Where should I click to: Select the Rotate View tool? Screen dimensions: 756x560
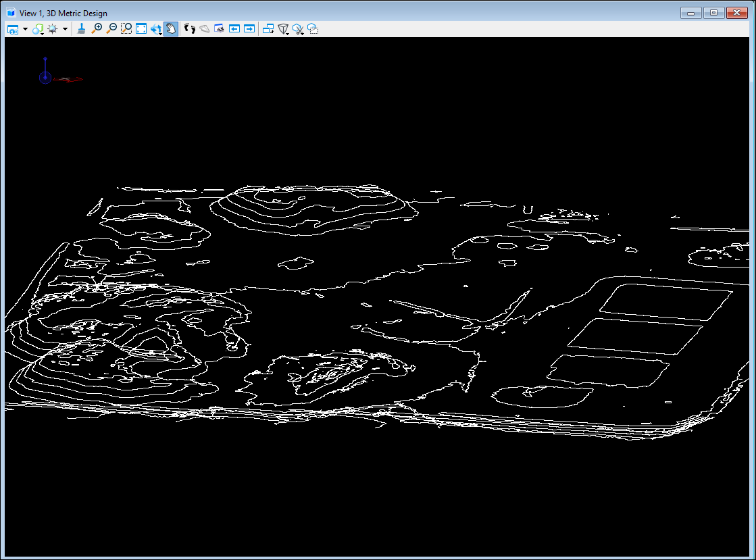coord(156,29)
